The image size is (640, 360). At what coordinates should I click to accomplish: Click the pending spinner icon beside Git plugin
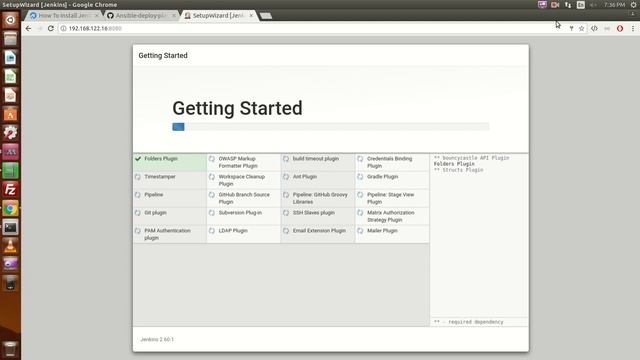point(138,213)
